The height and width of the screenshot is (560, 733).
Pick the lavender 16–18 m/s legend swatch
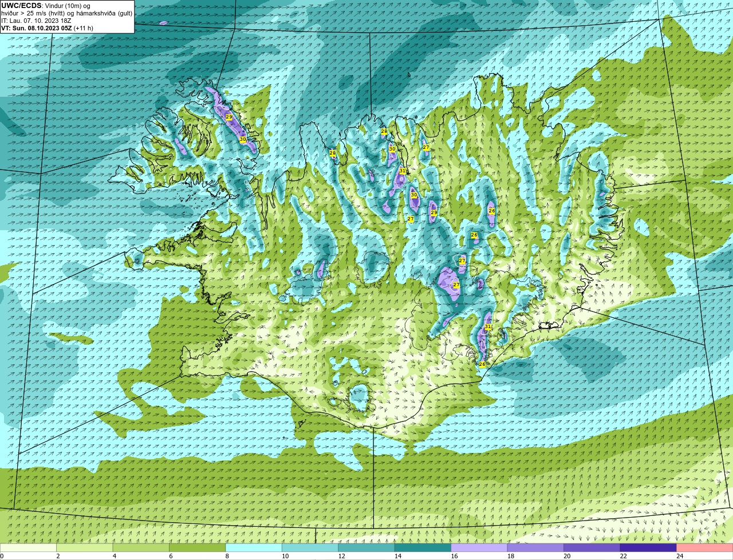tap(480, 547)
